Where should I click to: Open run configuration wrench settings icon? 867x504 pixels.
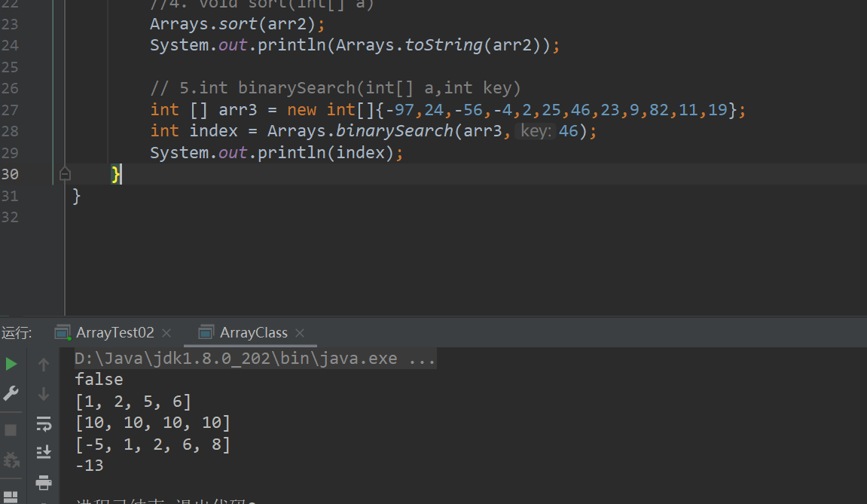[11, 393]
